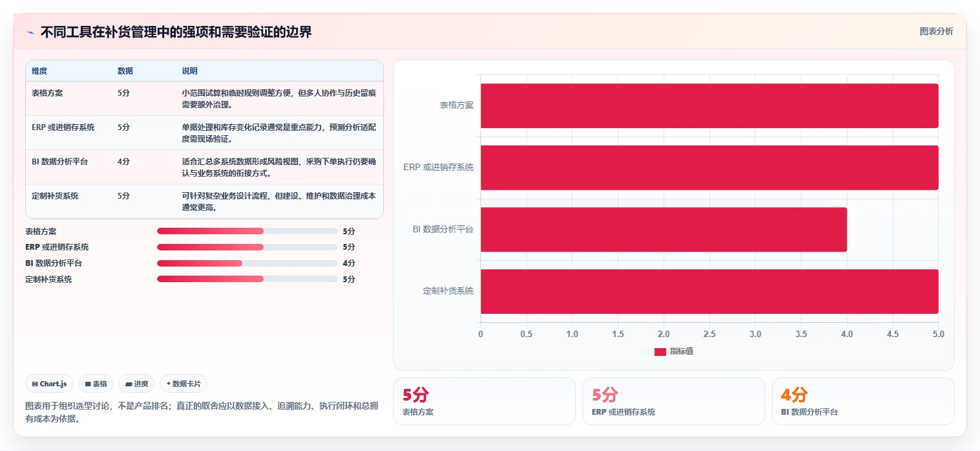Image resolution: width=980 pixels, height=451 pixels.
Task: Click the BI 数据分析平台 progress bar
Action: 247,263
